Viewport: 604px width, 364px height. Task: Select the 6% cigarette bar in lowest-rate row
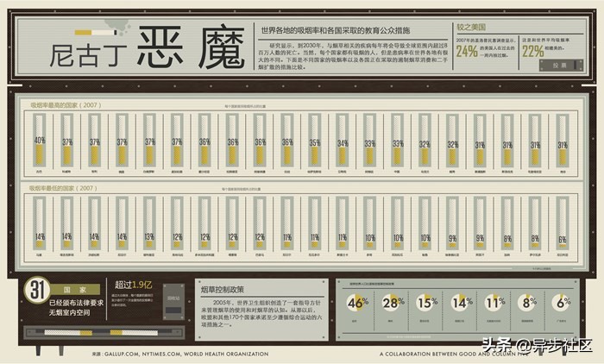(x=563, y=223)
